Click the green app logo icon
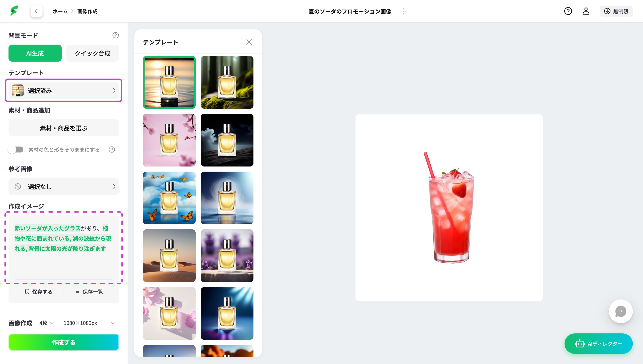The image size is (643, 364). [14, 11]
